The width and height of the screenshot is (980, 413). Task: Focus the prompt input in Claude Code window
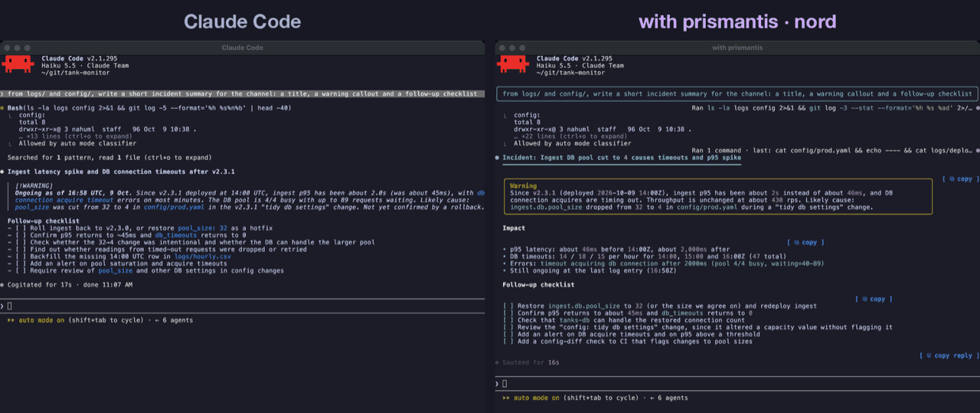[x=242, y=305]
